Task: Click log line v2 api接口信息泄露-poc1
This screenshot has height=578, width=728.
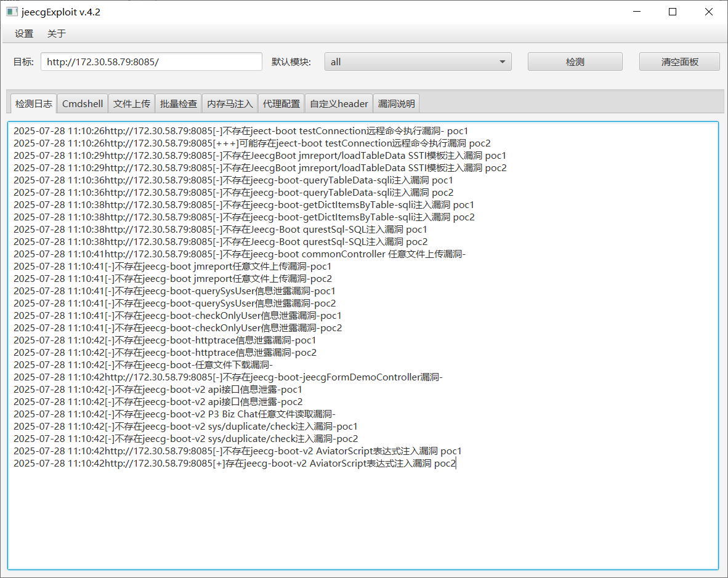Action: point(158,389)
